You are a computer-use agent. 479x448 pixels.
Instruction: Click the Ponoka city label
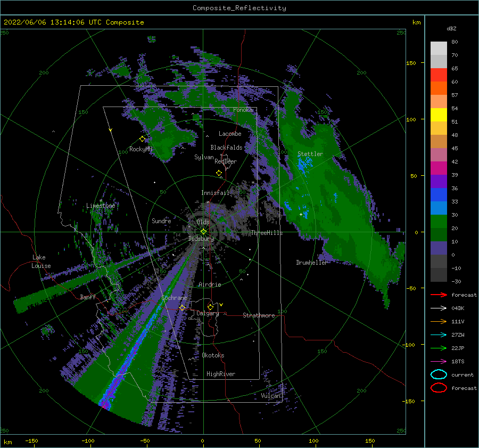coord(243,110)
